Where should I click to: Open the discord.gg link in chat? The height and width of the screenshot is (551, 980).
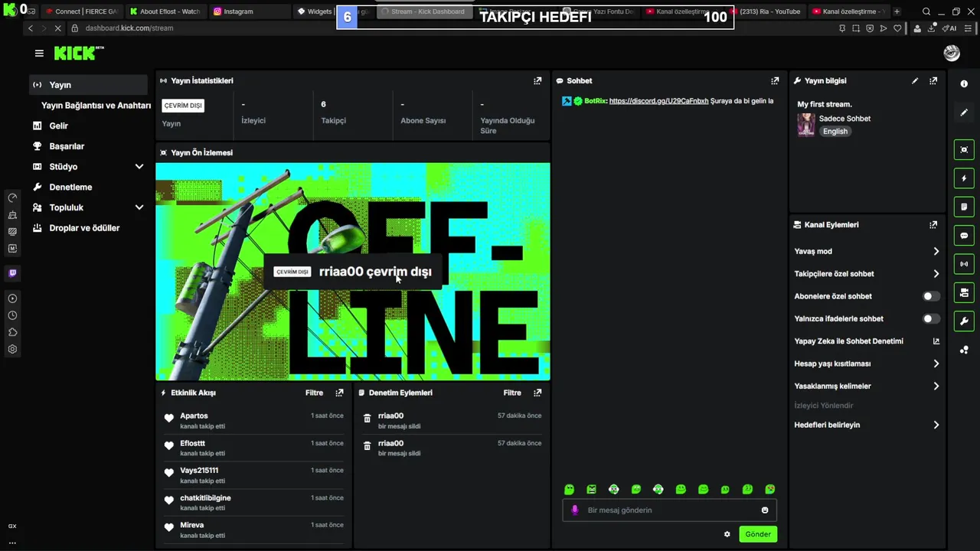(x=658, y=101)
